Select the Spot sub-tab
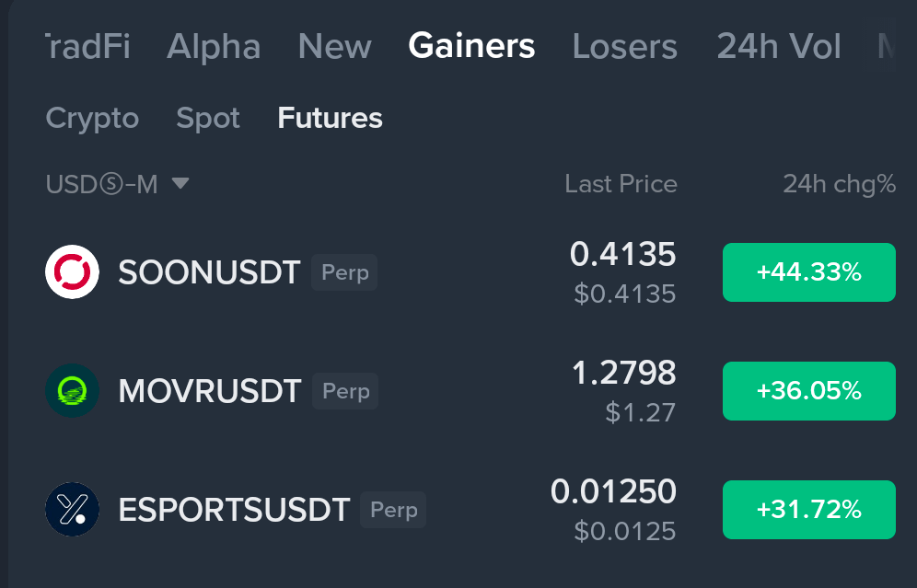Viewport: 917px width, 588px height. (x=208, y=118)
